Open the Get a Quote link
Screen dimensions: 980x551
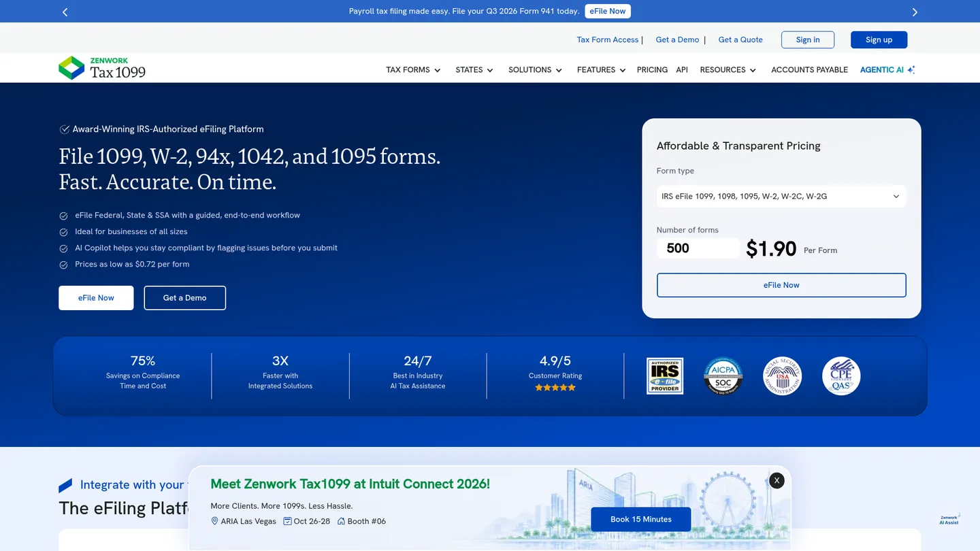point(740,39)
